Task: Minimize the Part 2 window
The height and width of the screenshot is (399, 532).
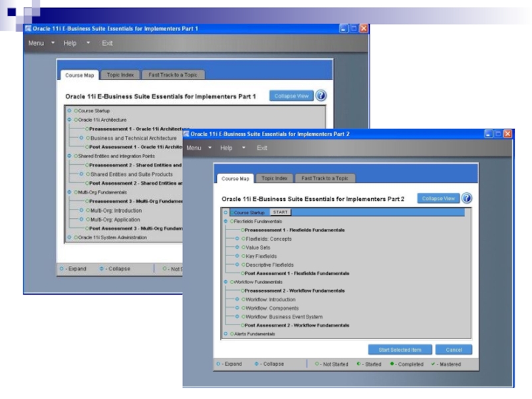Action: coord(488,134)
